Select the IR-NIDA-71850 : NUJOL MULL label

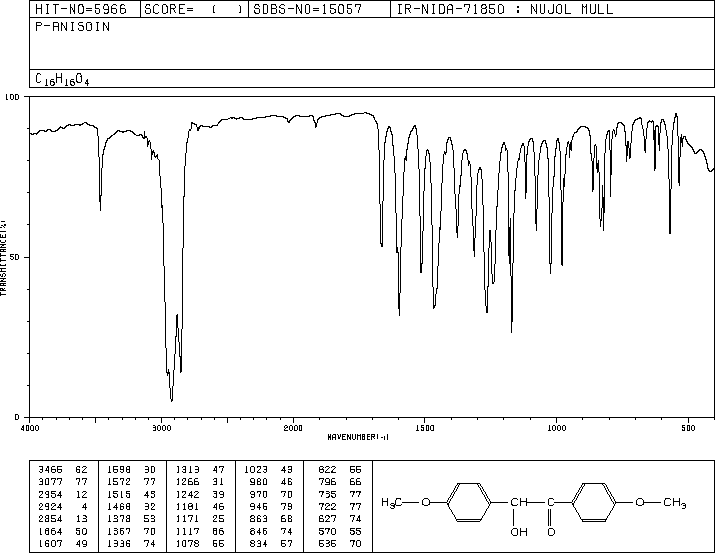coord(505,9)
